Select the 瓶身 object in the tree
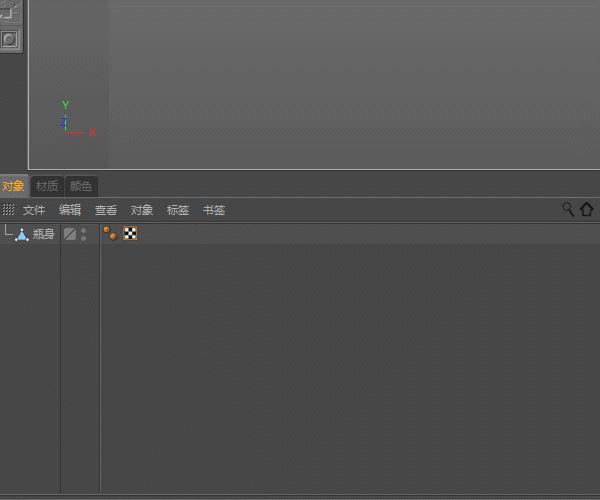 43,234
